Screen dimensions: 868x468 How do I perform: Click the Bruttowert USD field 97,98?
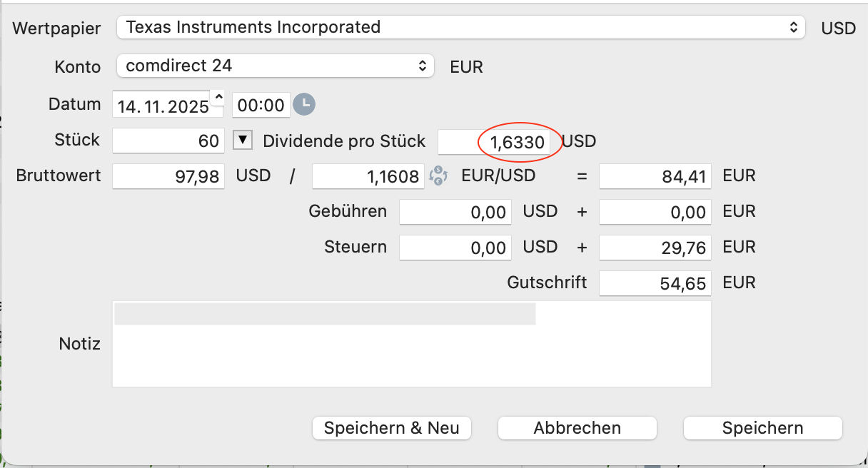click(x=169, y=176)
